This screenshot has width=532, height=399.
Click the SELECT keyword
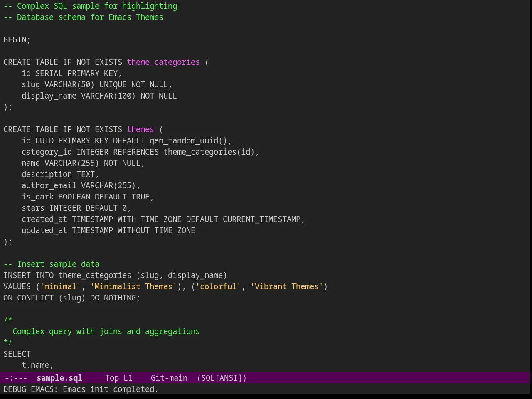click(x=17, y=354)
